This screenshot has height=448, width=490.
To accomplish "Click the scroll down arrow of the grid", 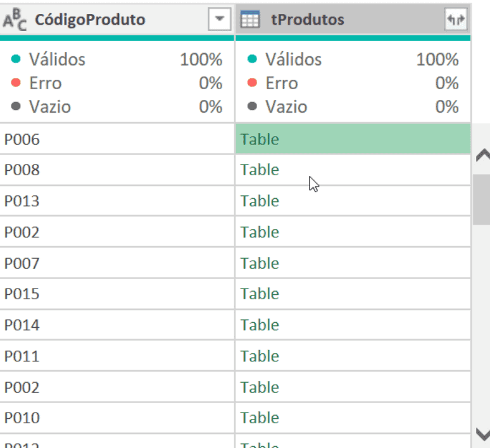I will 482,434.
